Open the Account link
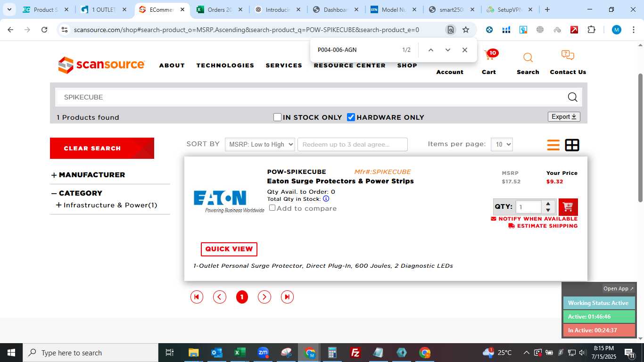This screenshot has height=362, width=644. (450, 72)
